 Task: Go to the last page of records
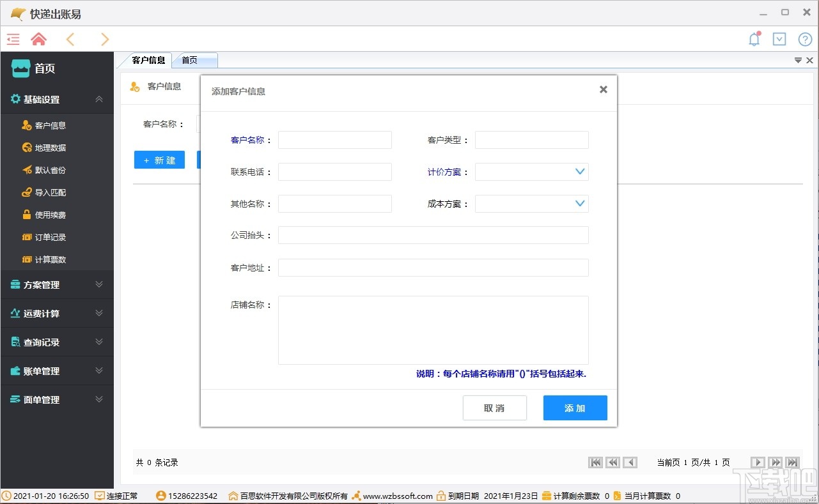(x=792, y=462)
